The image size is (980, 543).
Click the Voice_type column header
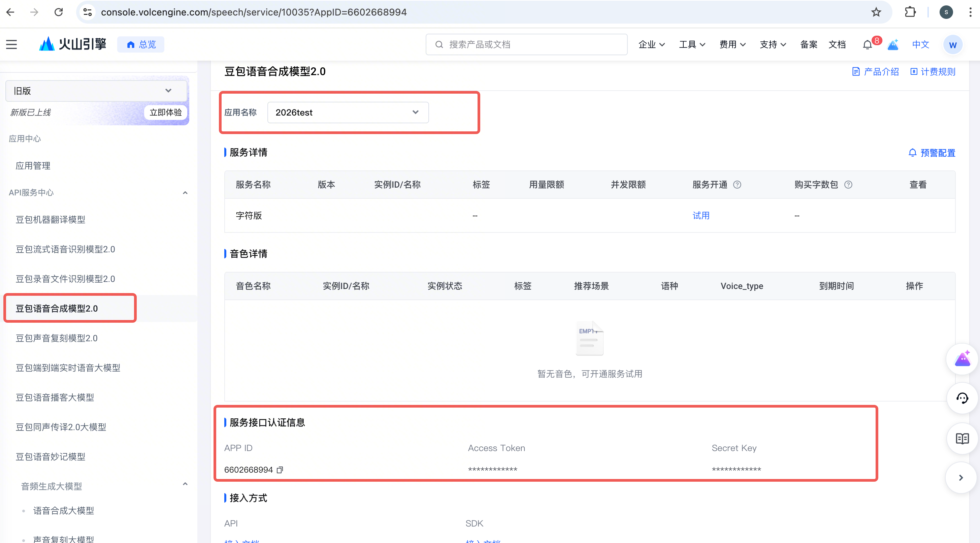pyautogui.click(x=742, y=286)
